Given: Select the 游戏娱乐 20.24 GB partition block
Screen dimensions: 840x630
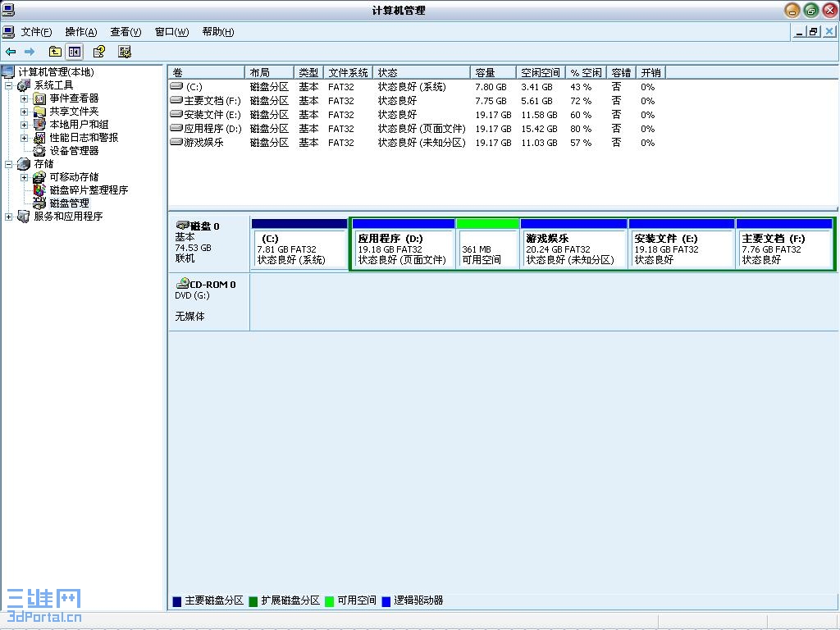Looking at the screenshot, I should tap(573, 244).
